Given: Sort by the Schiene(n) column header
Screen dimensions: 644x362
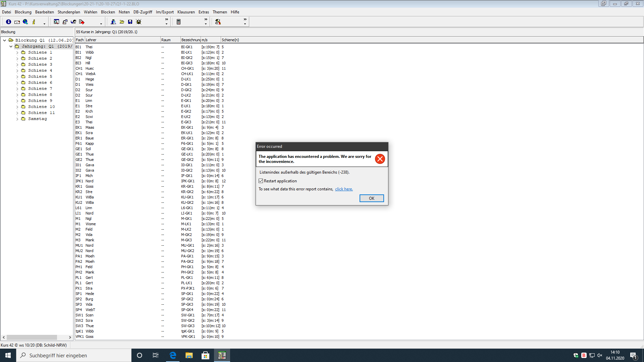Looking at the screenshot, I should pos(432,40).
